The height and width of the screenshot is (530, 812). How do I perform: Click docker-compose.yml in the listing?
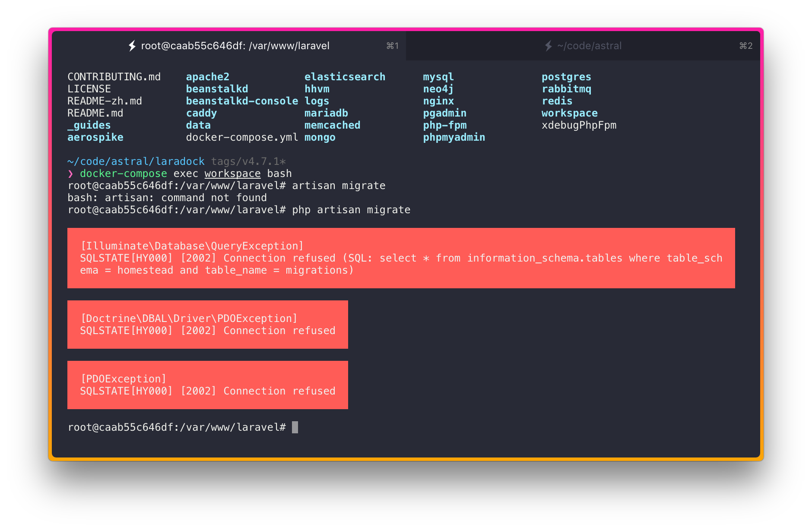[242, 137]
